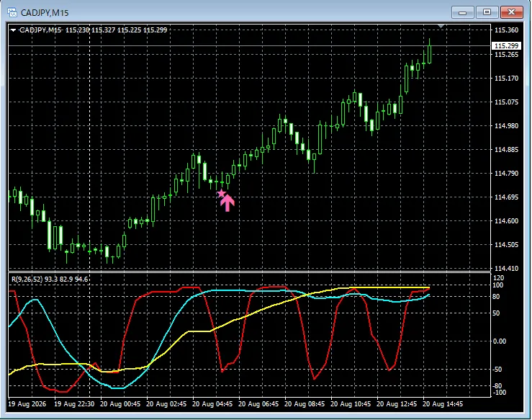Viewport: 532px width, 420px height.
Task: Click the CADJPY,M15 OHLC header text
Action: 94,30
